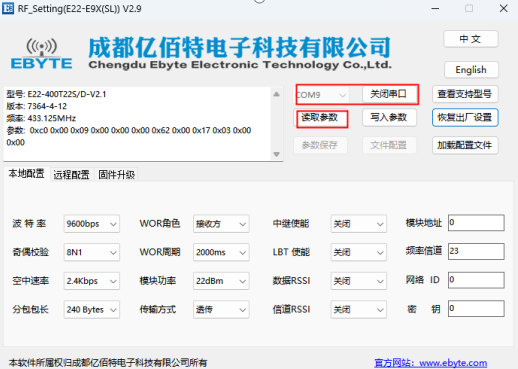
Task: Click the 版本: 7364-4-12 line
Action: (37, 106)
